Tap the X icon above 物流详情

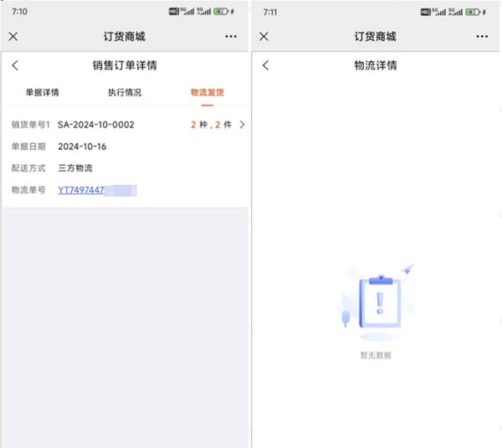coord(264,37)
